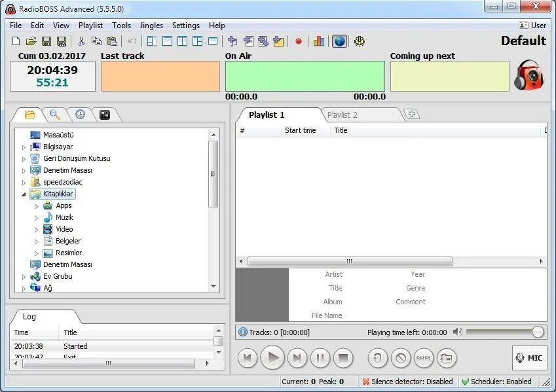Open the Jingles menu
The height and width of the screenshot is (392, 556).
151,26
